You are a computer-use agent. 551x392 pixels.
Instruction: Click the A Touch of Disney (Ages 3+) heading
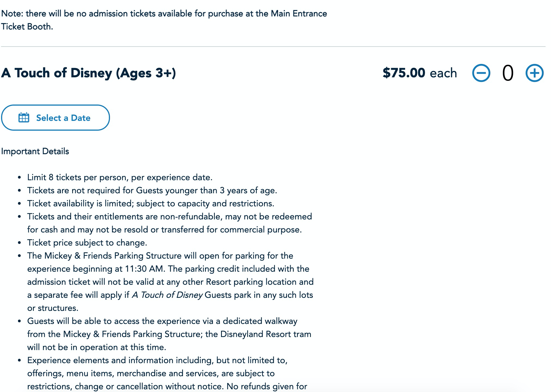(88, 73)
